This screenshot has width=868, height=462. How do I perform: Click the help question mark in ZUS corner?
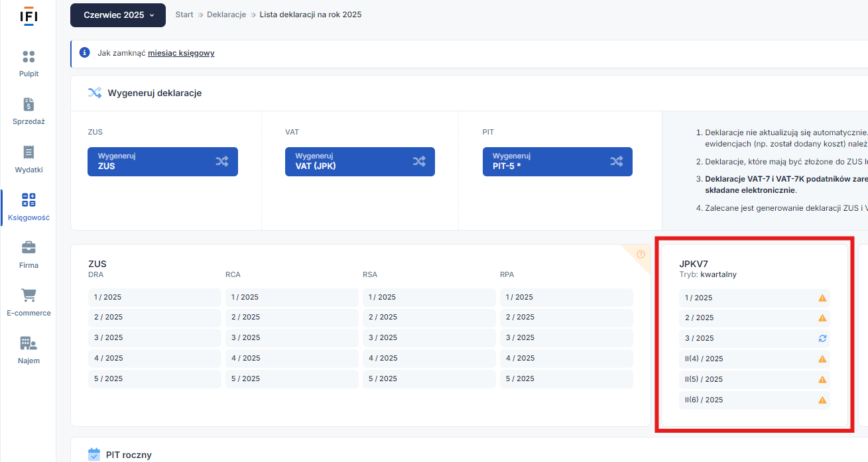641,254
